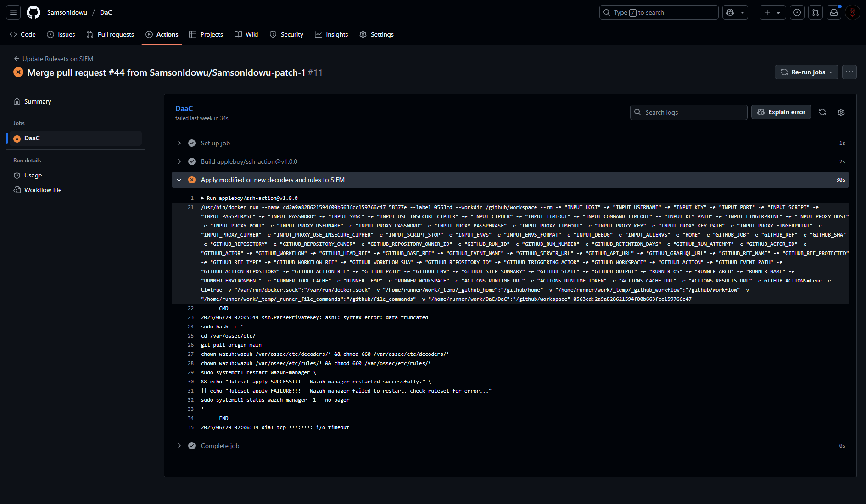This screenshot has height=504, width=866.
Task: Click the Explain error button
Action: pyautogui.click(x=781, y=112)
